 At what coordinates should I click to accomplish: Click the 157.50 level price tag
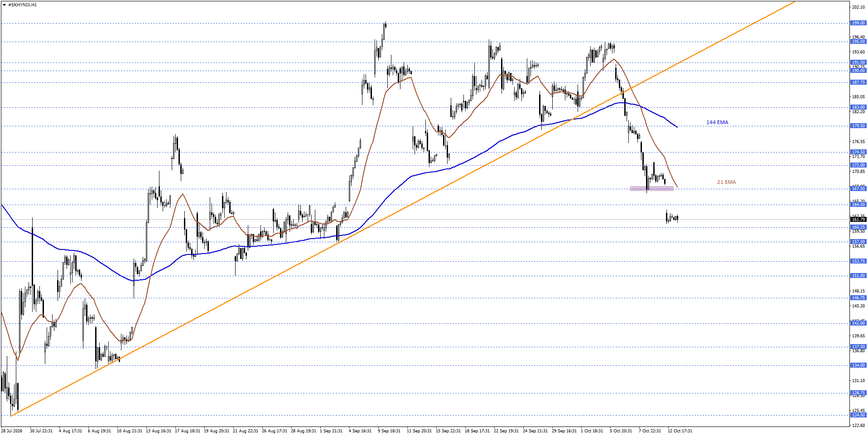(x=858, y=242)
